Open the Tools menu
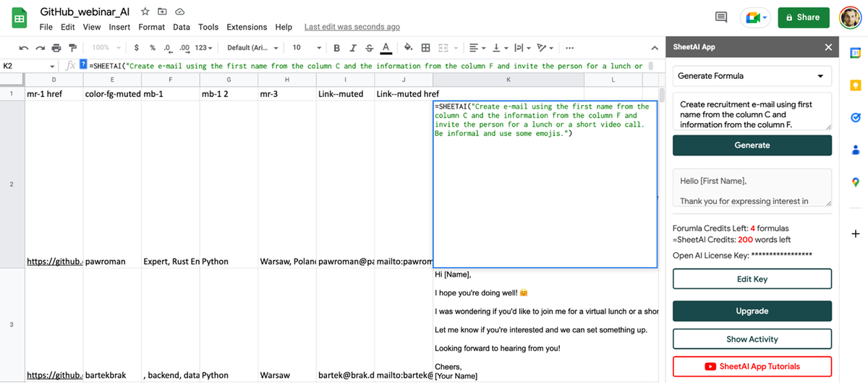 pyautogui.click(x=208, y=27)
